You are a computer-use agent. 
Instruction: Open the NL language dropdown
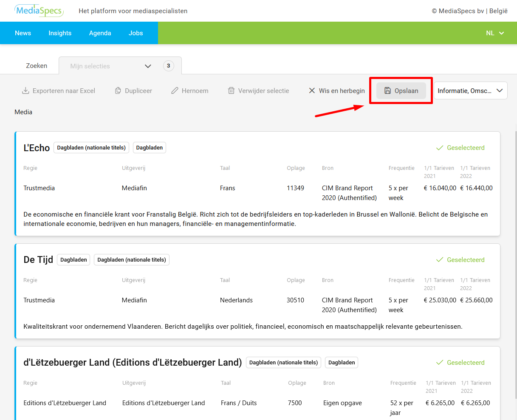[x=495, y=33]
